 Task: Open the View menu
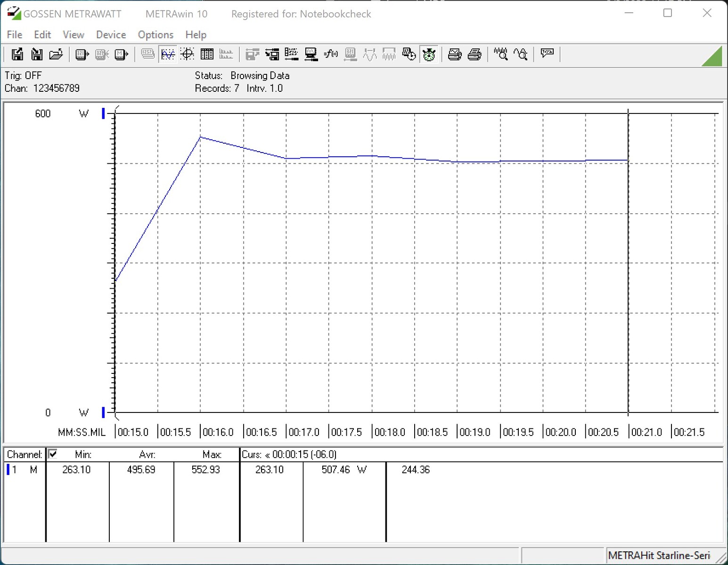(74, 35)
